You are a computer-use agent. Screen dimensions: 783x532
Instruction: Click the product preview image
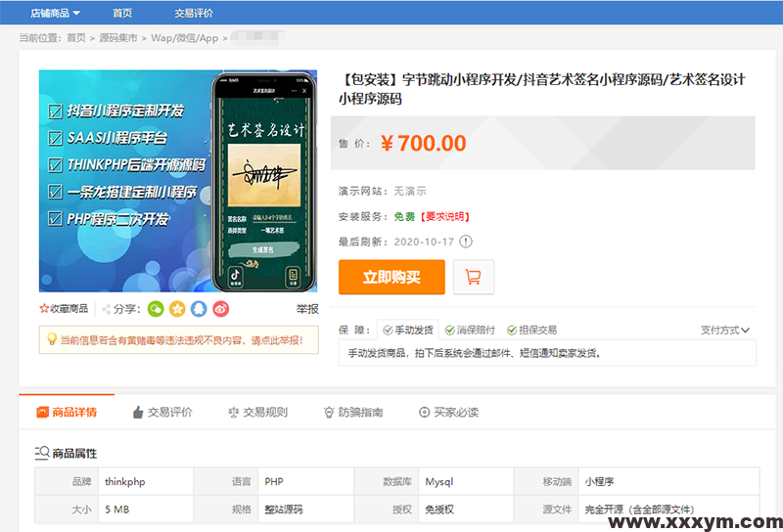[177, 181]
